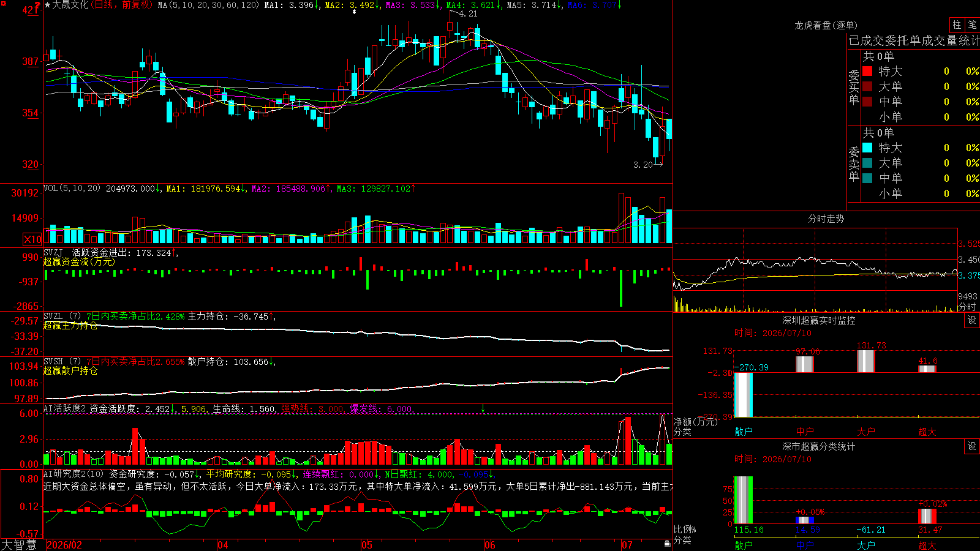
Task: Click the MA5: 3.714 value
Action: pos(533,5)
